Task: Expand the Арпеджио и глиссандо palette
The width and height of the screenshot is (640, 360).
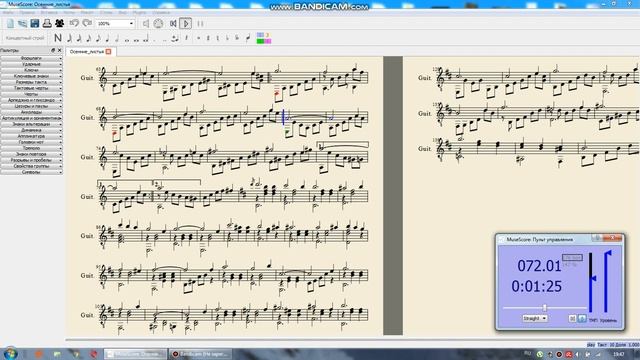Action: click(x=31, y=100)
